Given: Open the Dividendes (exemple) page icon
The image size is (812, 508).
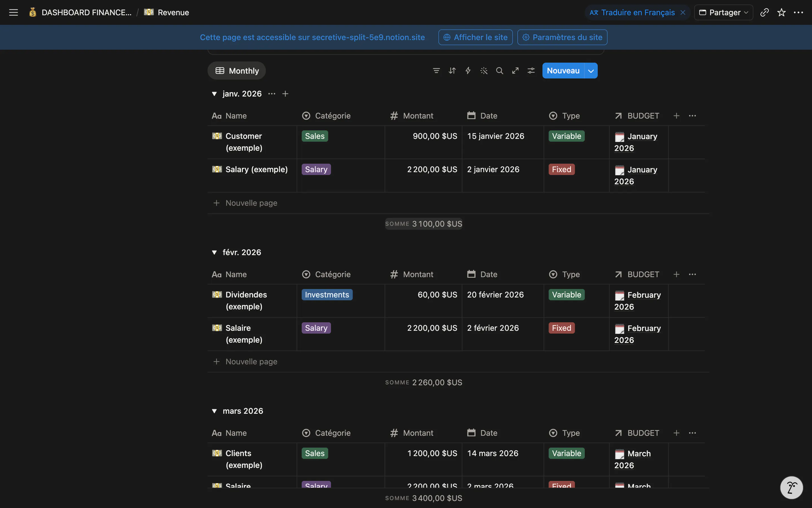Looking at the screenshot, I should [217, 294].
